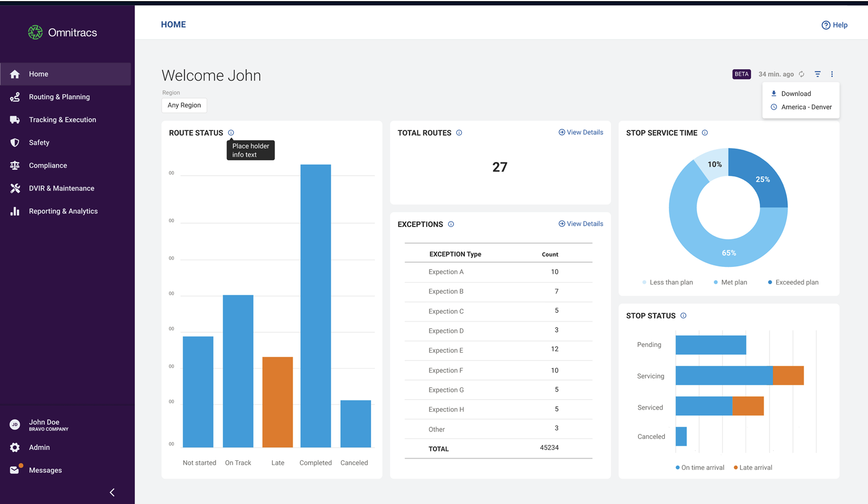This screenshot has width=868, height=504.
Task: Open the filter icon in dashboard header
Action: pyautogui.click(x=817, y=74)
